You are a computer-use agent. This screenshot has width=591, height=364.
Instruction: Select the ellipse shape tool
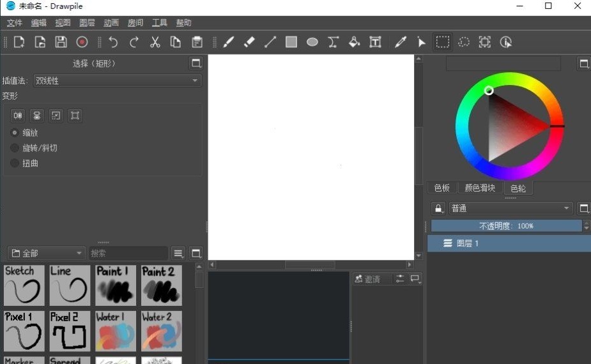point(312,42)
